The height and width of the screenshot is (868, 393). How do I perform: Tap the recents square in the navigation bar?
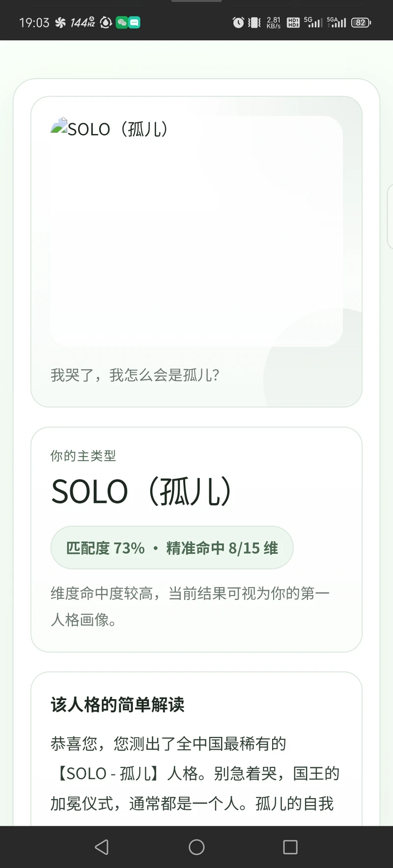point(290,847)
